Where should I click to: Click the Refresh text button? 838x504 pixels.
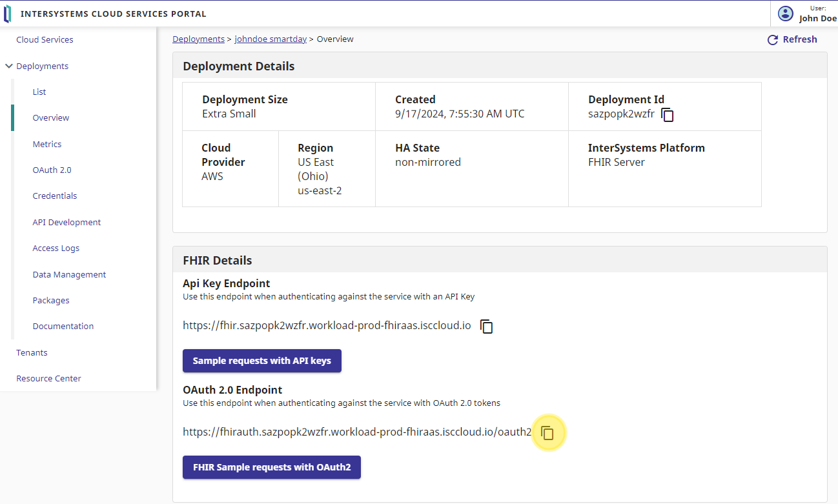(800, 39)
